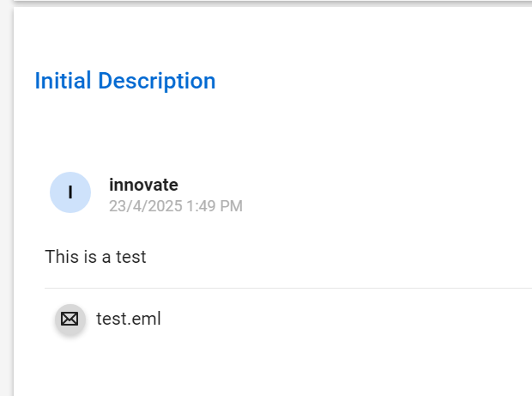Click the Initial Description heading
The width and height of the screenshot is (532, 396).
coord(125,81)
